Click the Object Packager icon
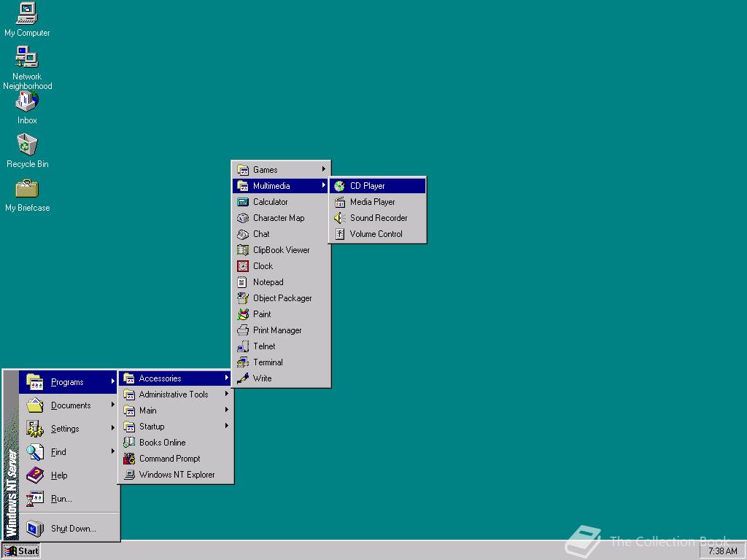 (x=243, y=298)
